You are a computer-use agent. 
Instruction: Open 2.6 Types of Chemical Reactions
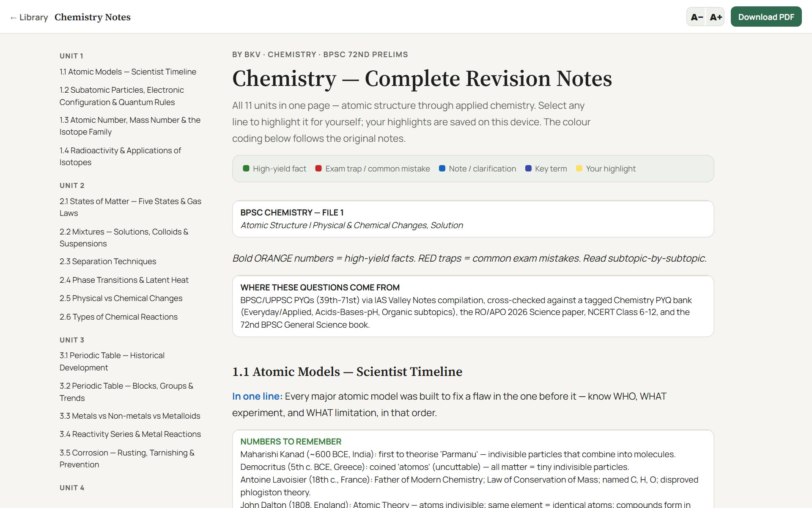coord(118,317)
